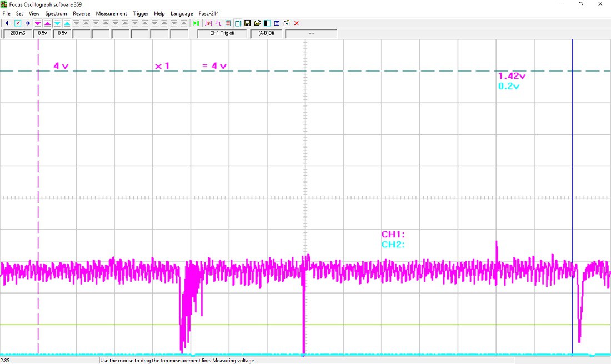This screenshot has width=611, height=364.
Task: Click the magenta '4 v' measurement label
Action: pyautogui.click(x=61, y=66)
